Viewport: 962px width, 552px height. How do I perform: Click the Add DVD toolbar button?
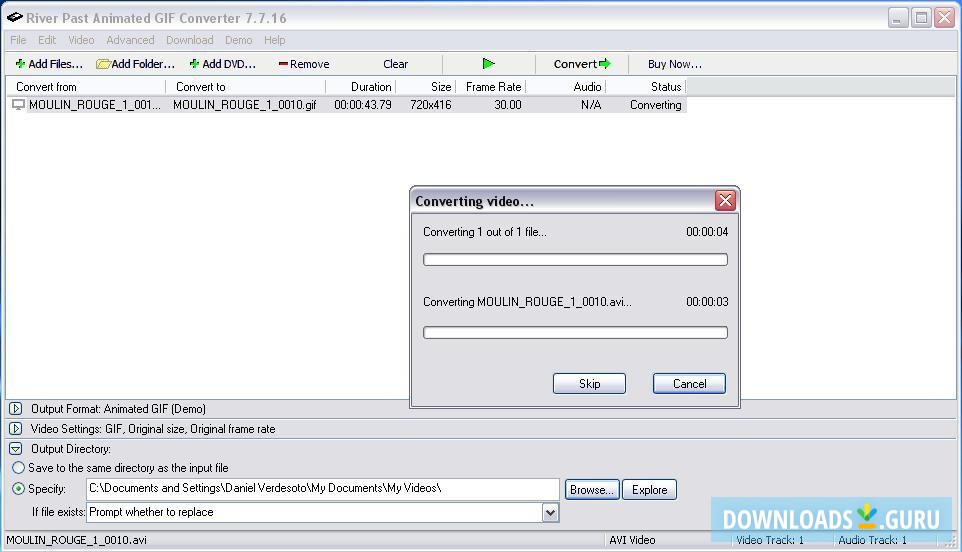pos(222,64)
